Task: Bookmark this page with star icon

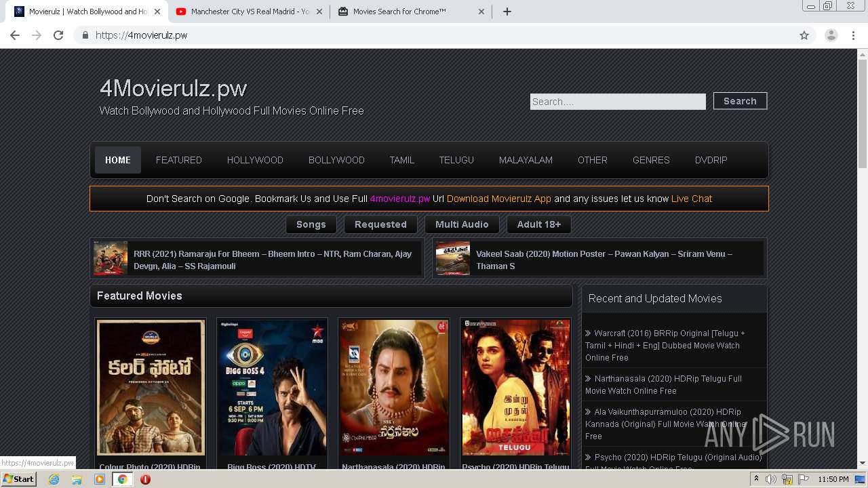Action: 804,35
